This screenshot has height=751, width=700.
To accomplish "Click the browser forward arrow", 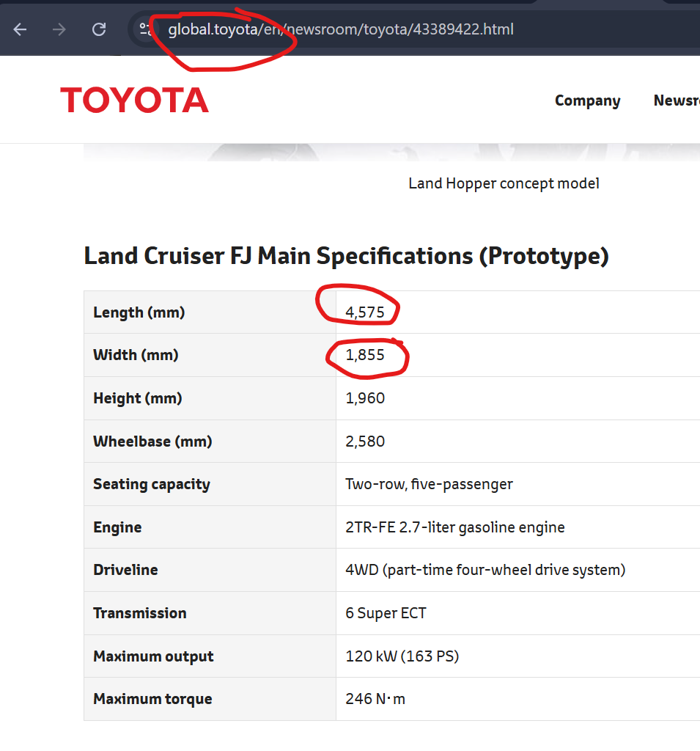I will (59, 29).
